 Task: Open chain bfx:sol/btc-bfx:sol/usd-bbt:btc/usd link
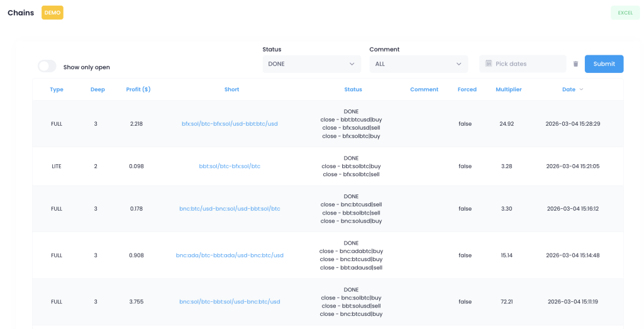230,124
